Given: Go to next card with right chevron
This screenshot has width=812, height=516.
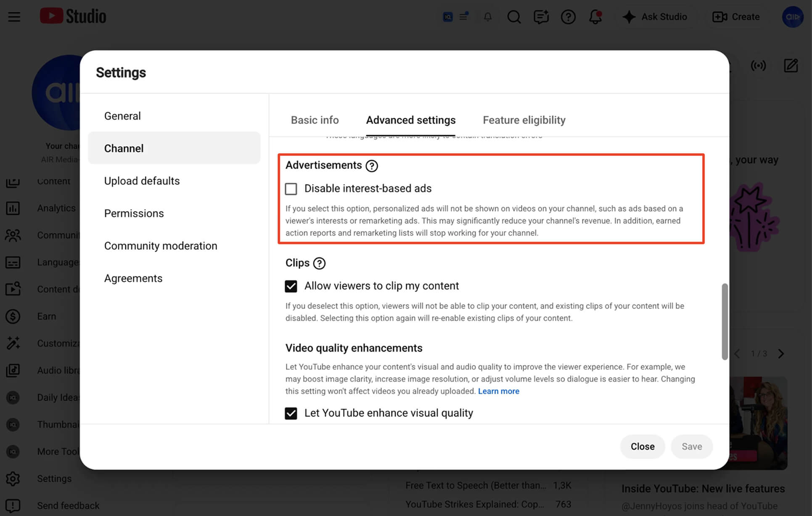Looking at the screenshot, I should 781,354.
